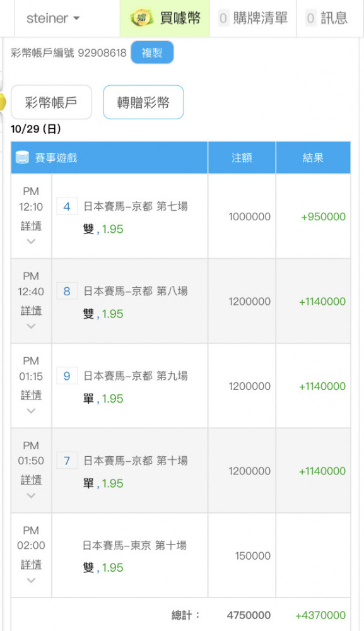Click the gold coin icon beside 買噱幣
The image size is (364, 631).
pos(141,18)
